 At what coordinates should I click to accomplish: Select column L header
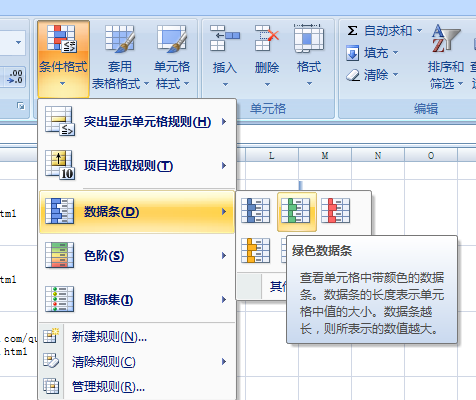[x=272, y=155]
